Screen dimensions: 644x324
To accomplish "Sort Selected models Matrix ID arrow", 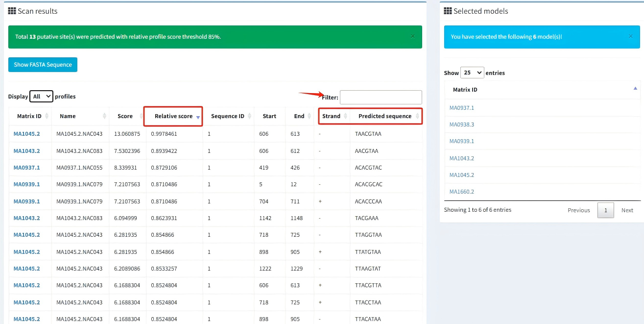I will click(635, 89).
